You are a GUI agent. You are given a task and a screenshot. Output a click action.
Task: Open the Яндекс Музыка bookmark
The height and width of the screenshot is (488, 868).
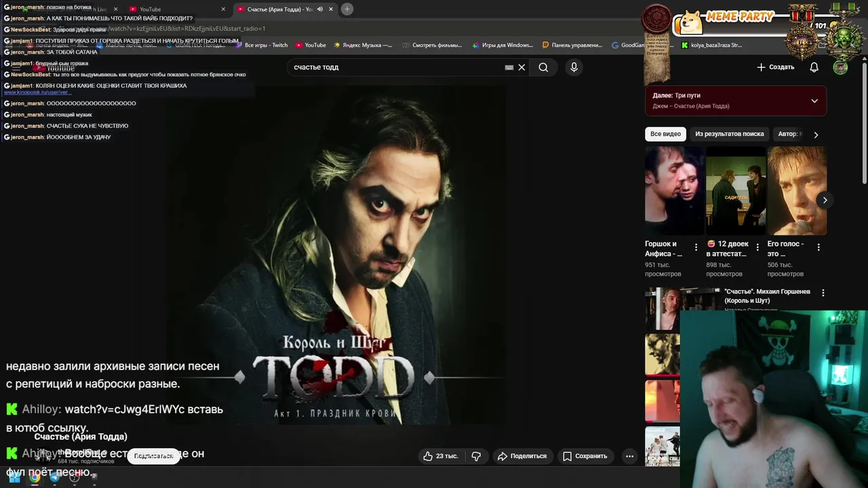[363, 45]
